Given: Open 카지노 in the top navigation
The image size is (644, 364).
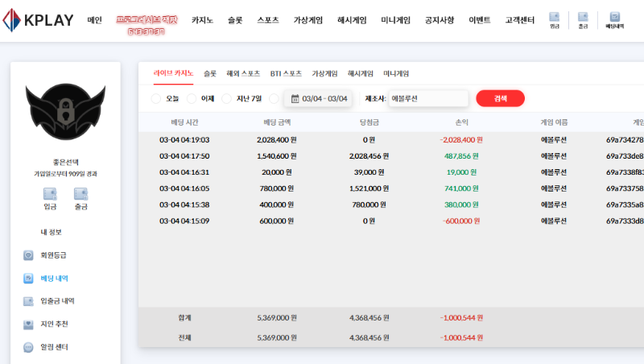Looking at the screenshot, I should click(x=202, y=20).
